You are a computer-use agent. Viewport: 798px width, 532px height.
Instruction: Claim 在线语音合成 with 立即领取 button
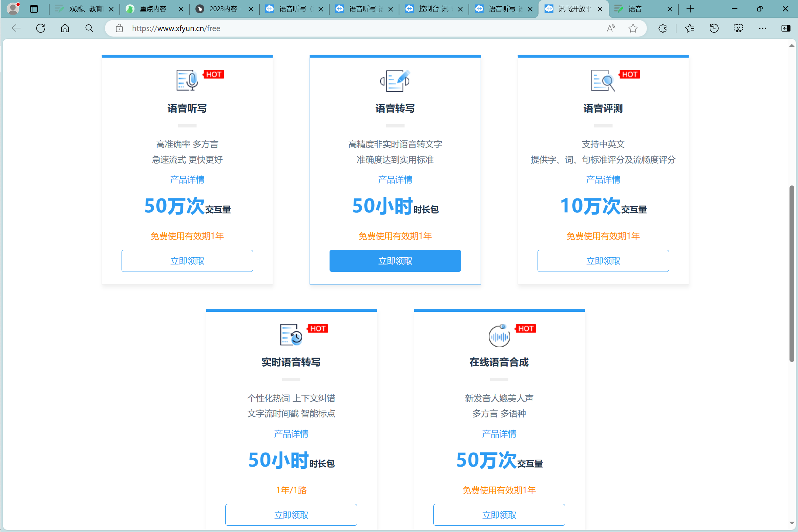[x=499, y=515]
